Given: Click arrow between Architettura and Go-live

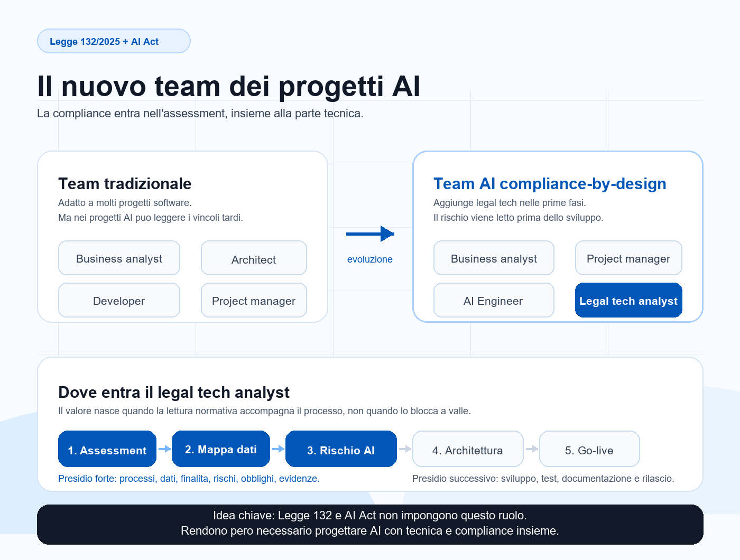Looking at the screenshot, I should 532,449.
